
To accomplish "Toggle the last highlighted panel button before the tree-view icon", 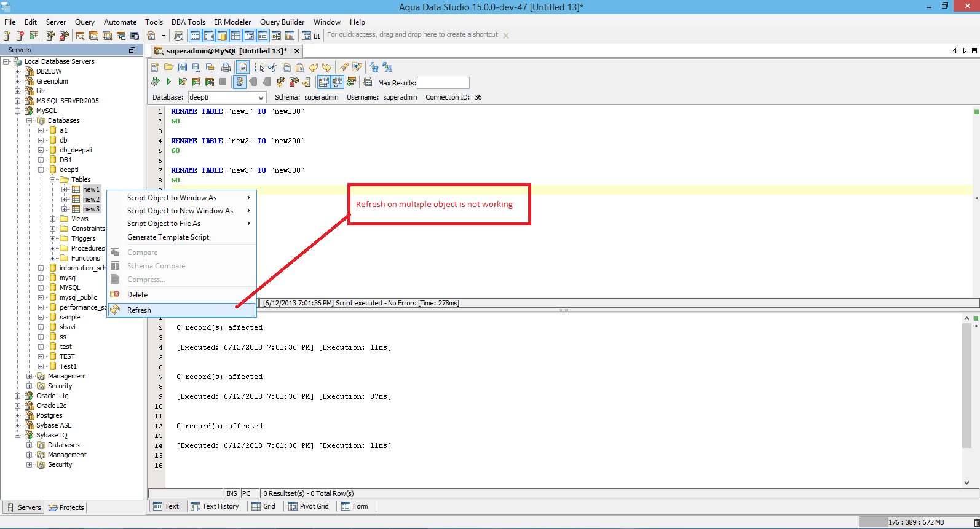I will click(x=263, y=36).
